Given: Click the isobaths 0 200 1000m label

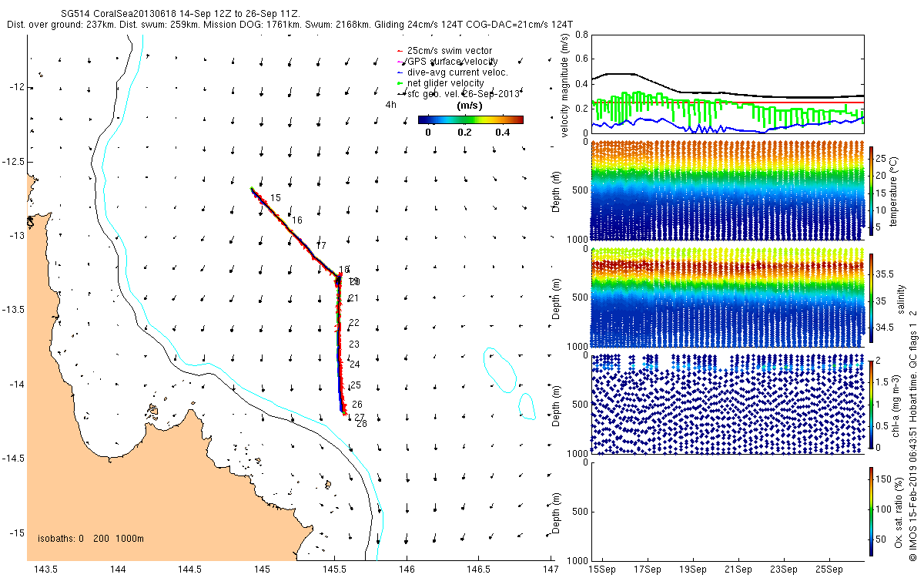Looking at the screenshot, I should click(91, 538).
